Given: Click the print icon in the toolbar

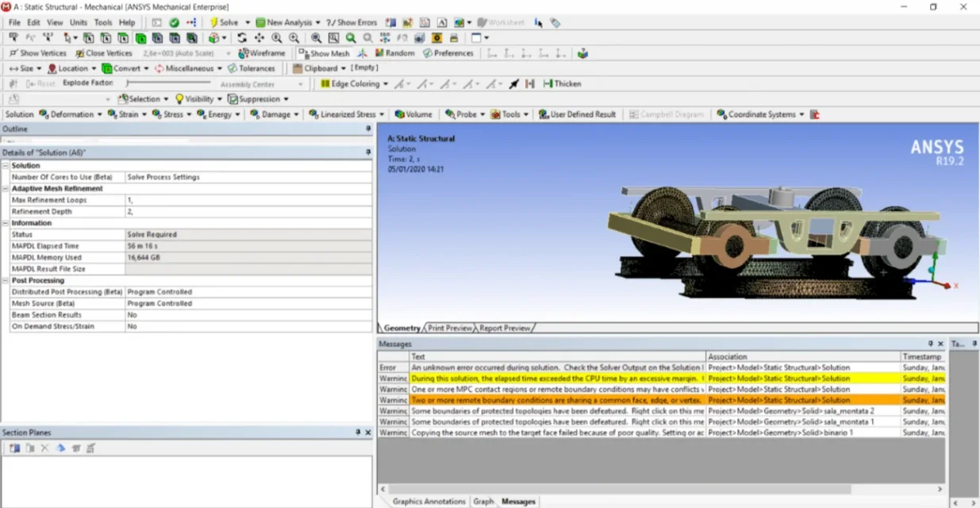Looking at the screenshot, I should point(454,37).
